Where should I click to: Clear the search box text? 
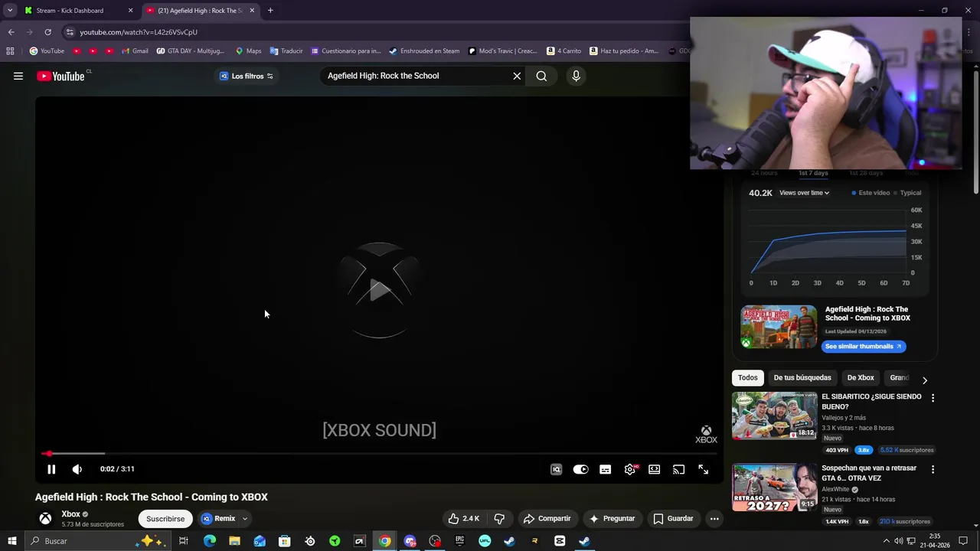(x=517, y=76)
